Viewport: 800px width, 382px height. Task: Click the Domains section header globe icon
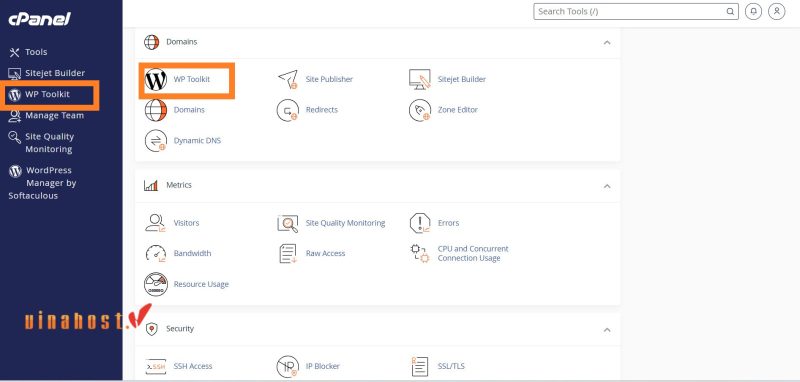click(x=152, y=42)
